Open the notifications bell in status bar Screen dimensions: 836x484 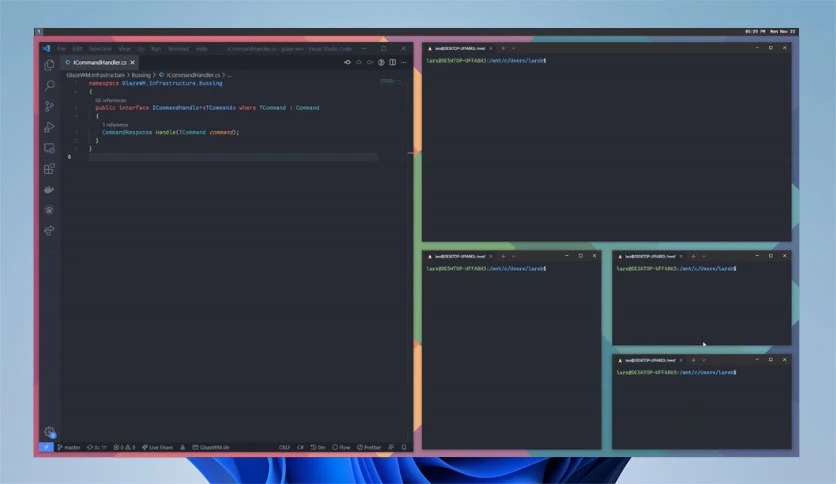coord(404,447)
